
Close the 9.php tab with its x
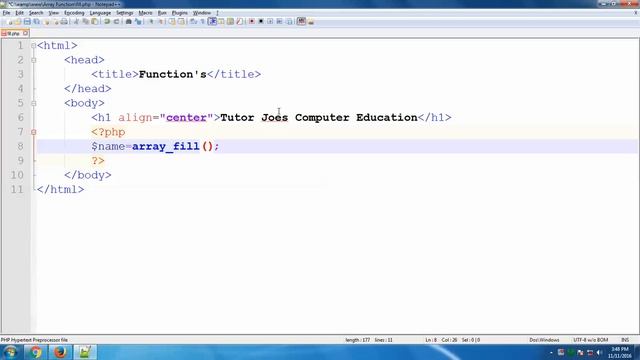[25, 33]
